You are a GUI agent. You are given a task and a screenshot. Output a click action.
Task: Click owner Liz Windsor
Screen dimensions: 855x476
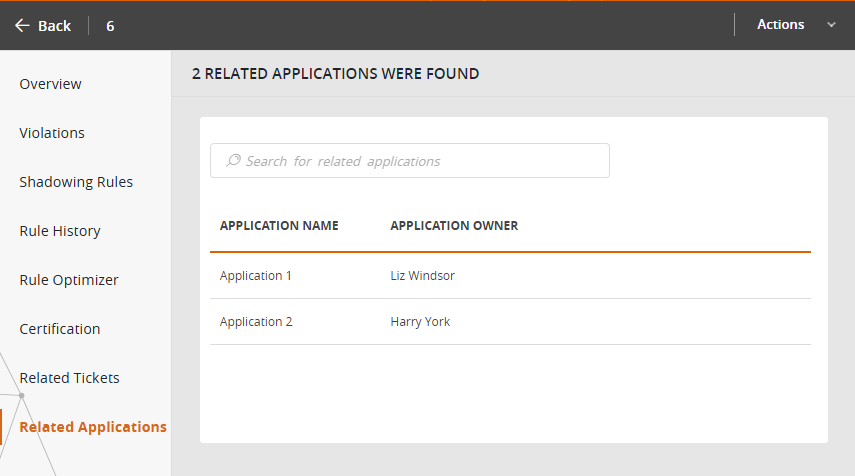[x=422, y=275]
